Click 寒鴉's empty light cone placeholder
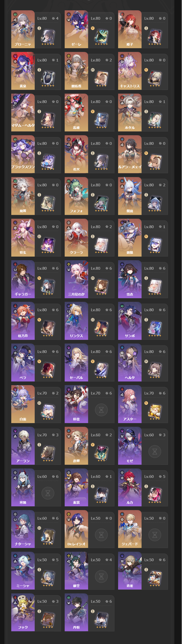 (48, 493)
